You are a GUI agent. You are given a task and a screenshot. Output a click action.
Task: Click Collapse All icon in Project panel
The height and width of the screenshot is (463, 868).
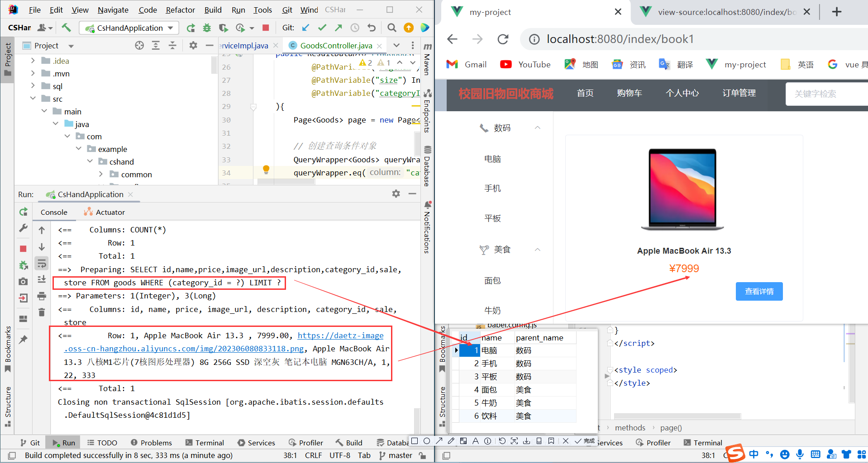(172, 45)
